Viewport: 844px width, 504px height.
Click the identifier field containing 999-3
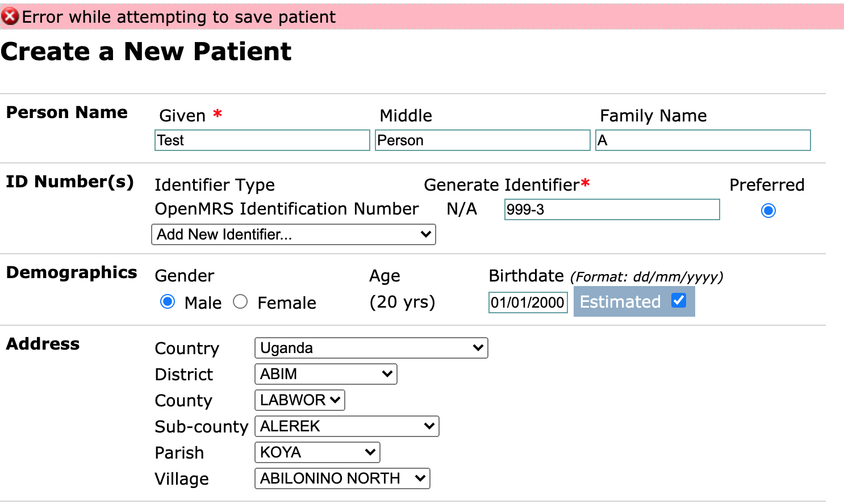[x=612, y=209]
